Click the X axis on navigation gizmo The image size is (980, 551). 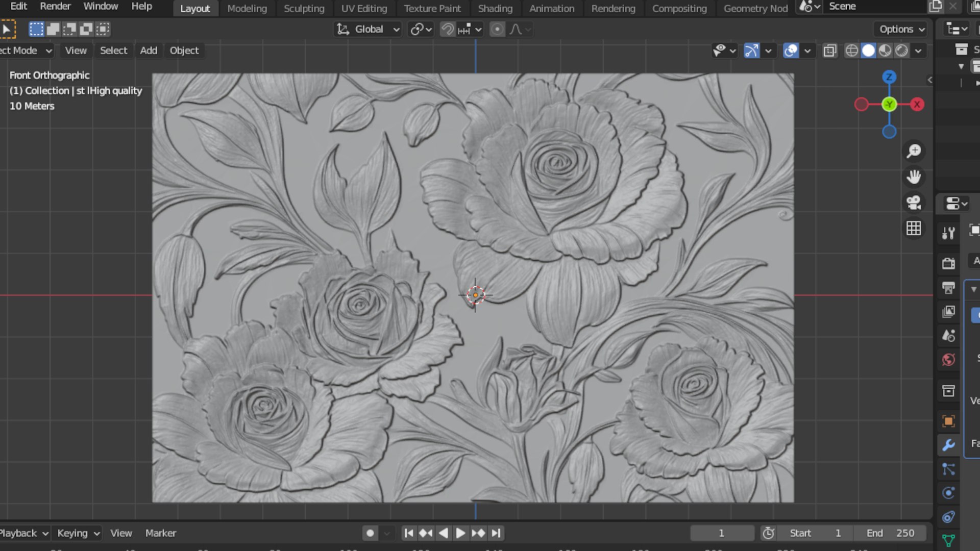click(x=917, y=105)
